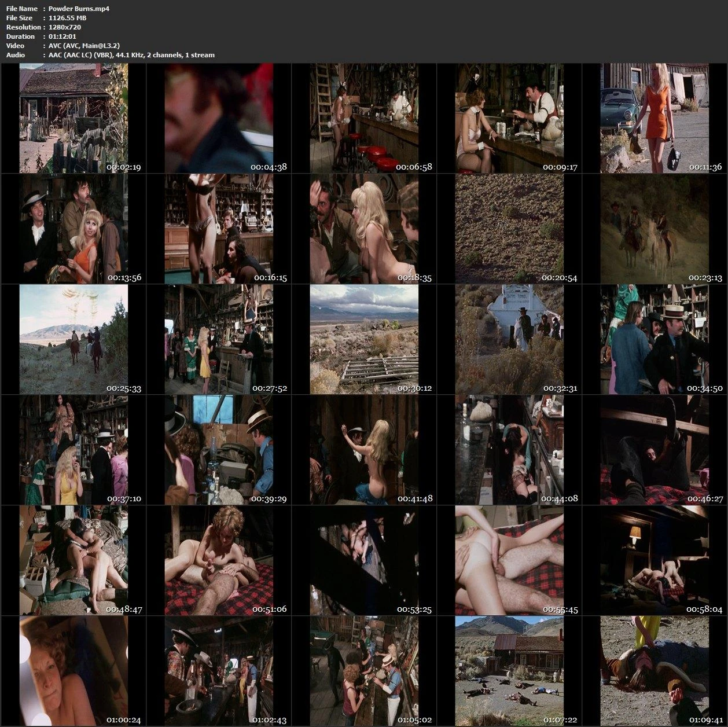
Task: Click the thumbnail marked 00:09:17
Action: 509,118
